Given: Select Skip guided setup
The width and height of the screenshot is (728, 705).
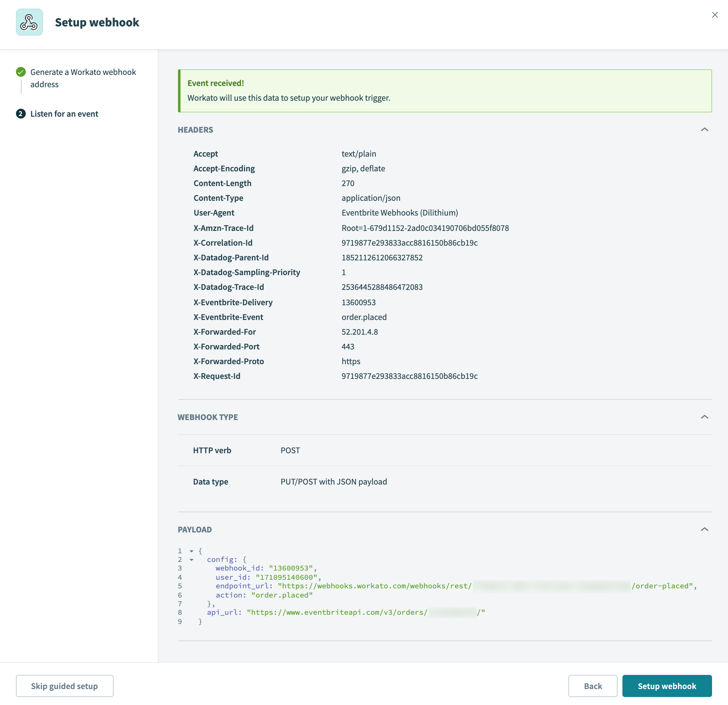Looking at the screenshot, I should click(x=64, y=686).
